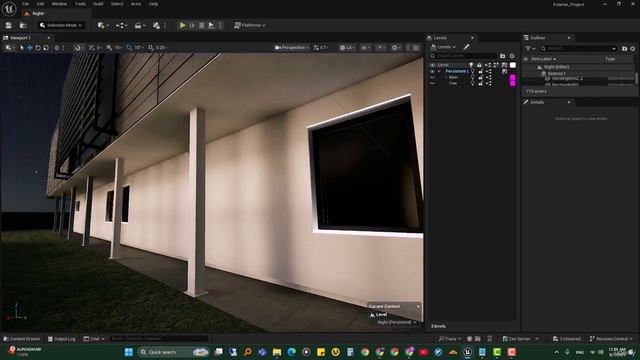Focus the Search Levels field
Screen dimensions: 640x360
pos(463,56)
